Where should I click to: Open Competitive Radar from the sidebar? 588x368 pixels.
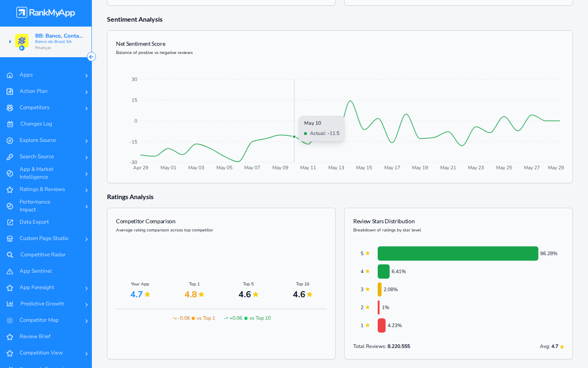[43, 255]
